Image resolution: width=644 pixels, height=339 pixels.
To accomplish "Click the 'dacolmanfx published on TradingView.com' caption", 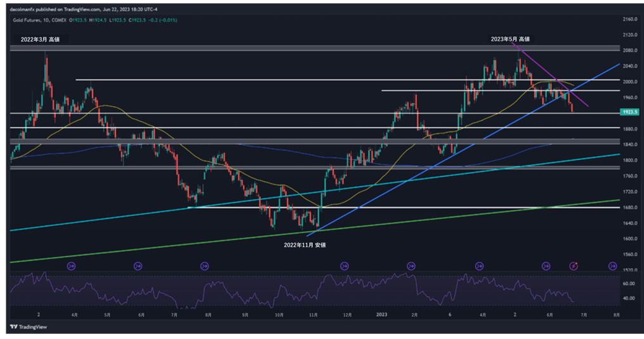I will point(55,9).
